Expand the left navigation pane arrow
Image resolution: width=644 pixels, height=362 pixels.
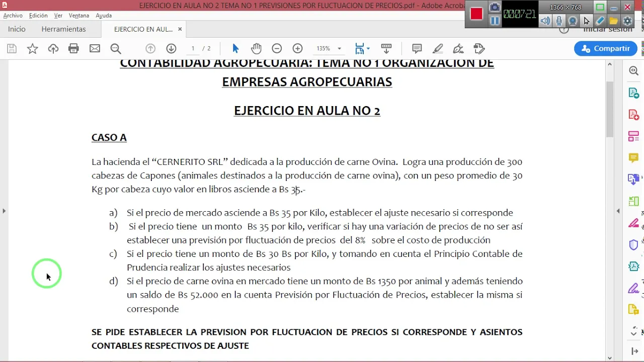point(4,211)
